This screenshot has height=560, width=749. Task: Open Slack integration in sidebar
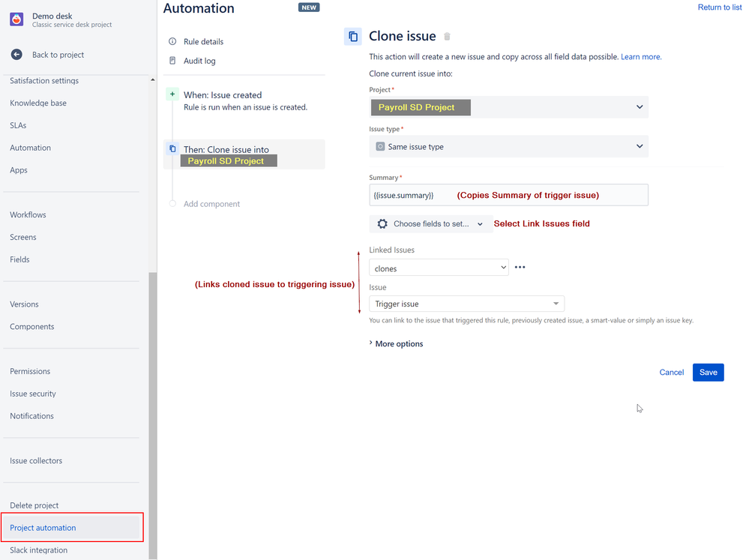click(x=39, y=550)
